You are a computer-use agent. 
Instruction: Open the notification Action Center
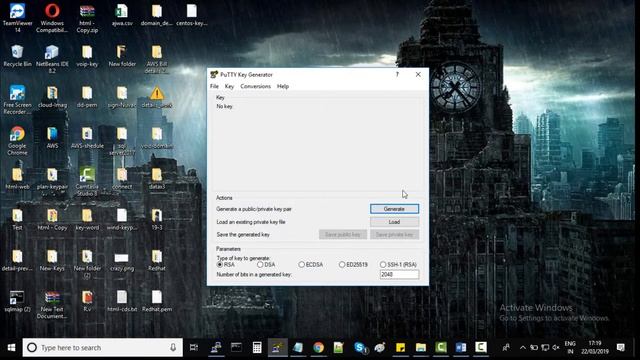coord(620,347)
